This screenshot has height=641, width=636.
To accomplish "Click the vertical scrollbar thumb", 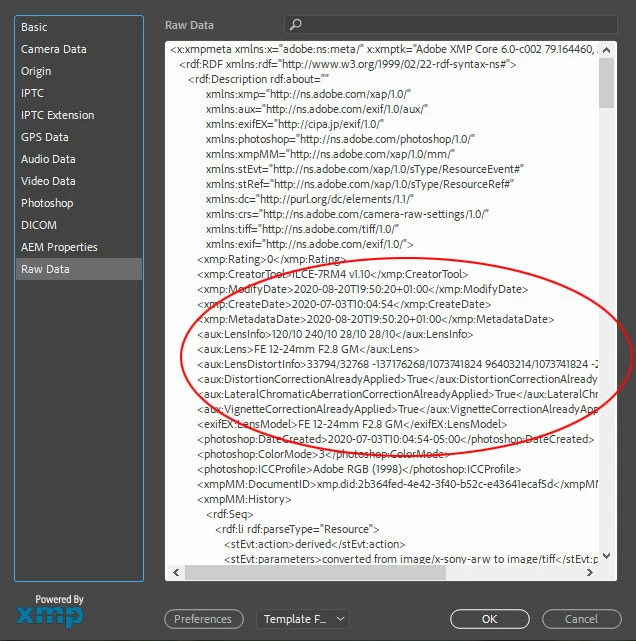I will (x=607, y=83).
